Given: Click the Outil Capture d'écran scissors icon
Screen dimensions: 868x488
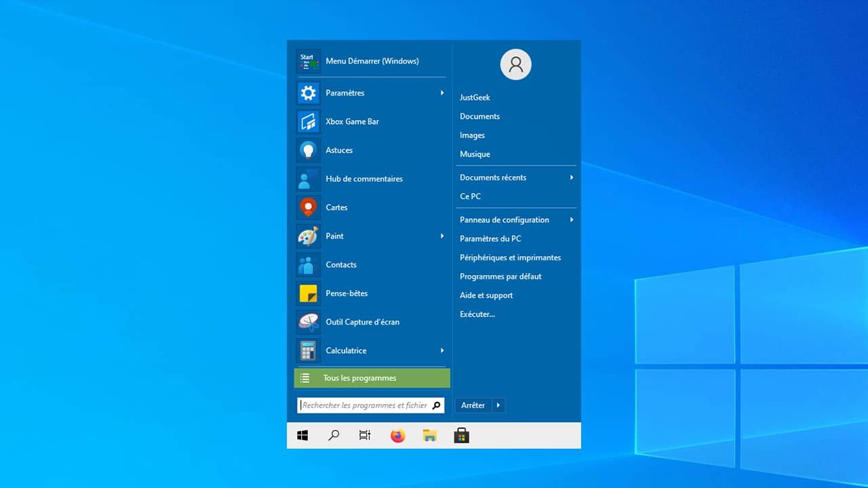Looking at the screenshot, I should point(308,322).
